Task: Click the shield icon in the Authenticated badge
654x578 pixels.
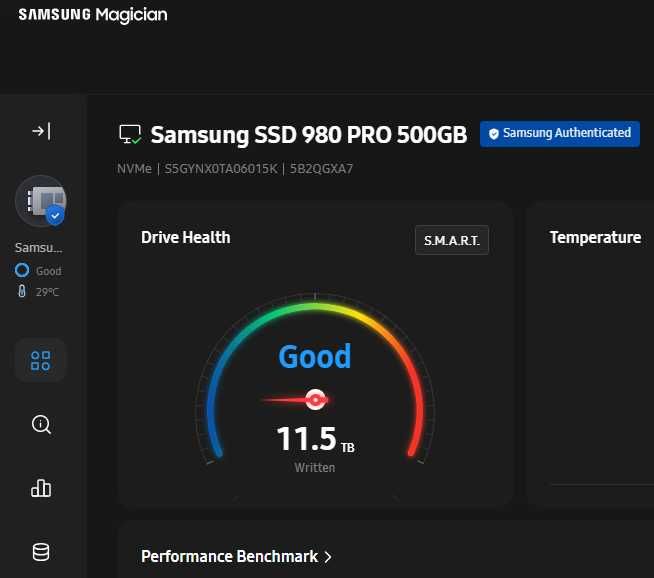Action: pos(494,134)
